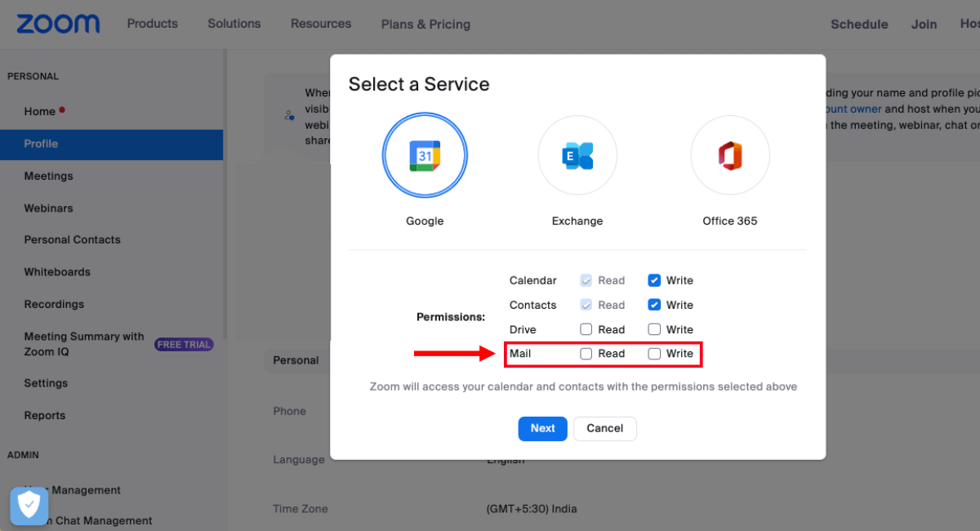Select the Office 365 service icon
Viewport: 980px width, 531px height.
pos(730,155)
